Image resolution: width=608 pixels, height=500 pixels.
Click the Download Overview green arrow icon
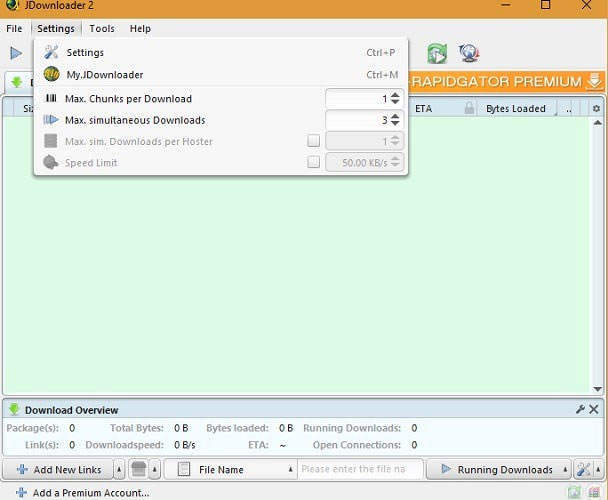(x=14, y=409)
